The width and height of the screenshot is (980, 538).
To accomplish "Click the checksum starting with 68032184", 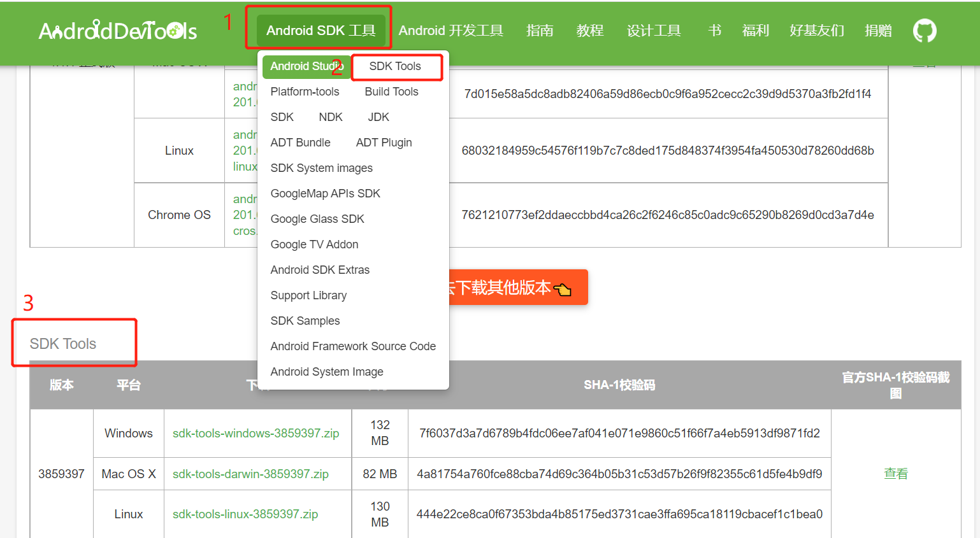I will 668,150.
